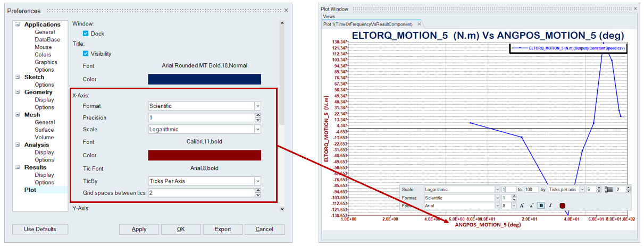Expand the TicBy dropdown
Screen dimensions: 644x246
(x=257, y=181)
